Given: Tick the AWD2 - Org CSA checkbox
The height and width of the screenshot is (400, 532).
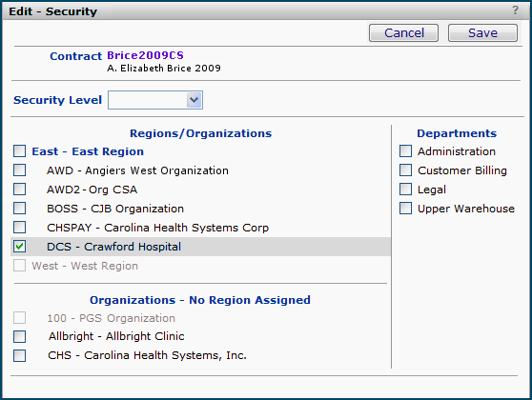Looking at the screenshot, I should tap(19, 190).
